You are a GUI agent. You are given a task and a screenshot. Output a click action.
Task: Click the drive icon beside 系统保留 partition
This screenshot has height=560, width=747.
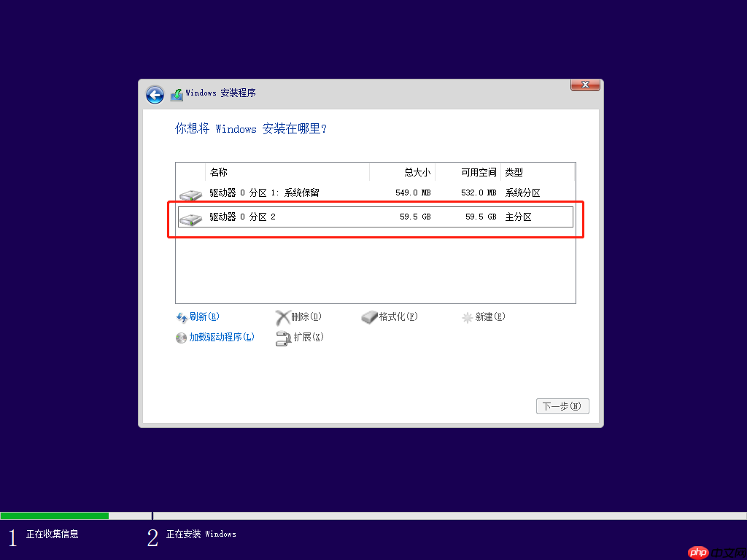pyautogui.click(x=190, y=193)
